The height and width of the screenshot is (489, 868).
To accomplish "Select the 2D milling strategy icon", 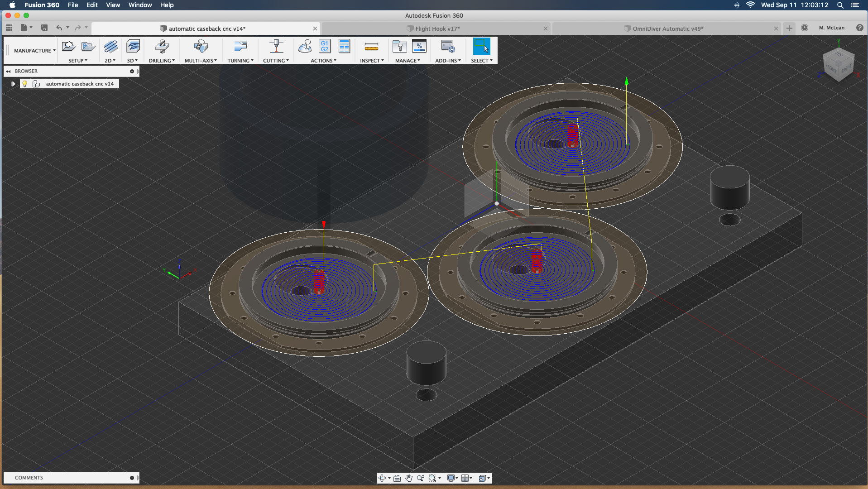I will click(x=110, y=47).
